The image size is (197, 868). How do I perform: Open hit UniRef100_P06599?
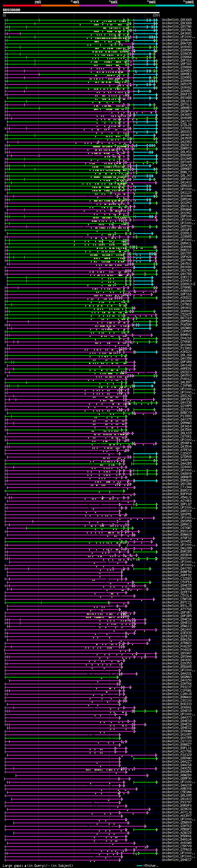pos(177,325)
